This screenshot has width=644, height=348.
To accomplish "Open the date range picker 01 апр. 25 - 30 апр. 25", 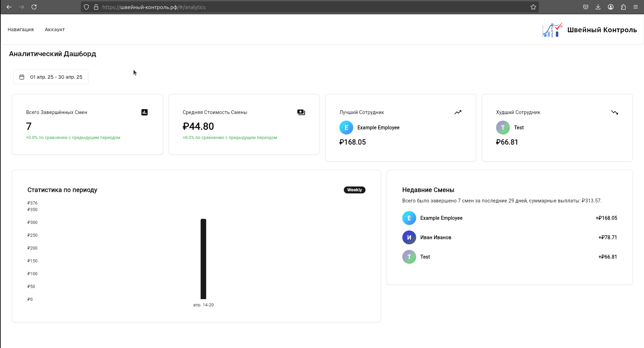I will point(51,77).
